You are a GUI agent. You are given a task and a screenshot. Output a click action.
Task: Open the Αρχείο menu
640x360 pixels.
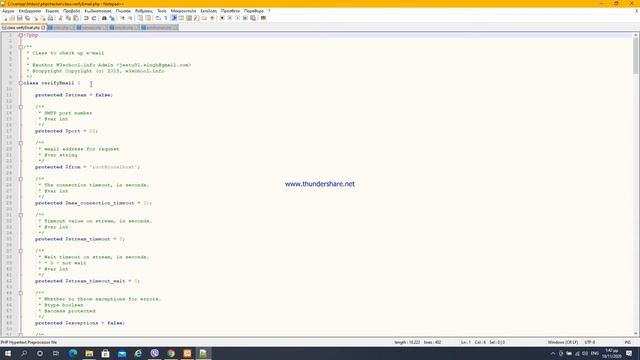8,11
